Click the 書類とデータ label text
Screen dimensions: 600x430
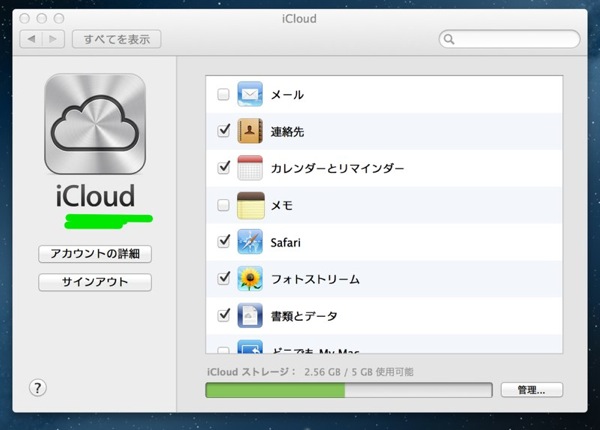pyautogui.click(x=304, y=316)
